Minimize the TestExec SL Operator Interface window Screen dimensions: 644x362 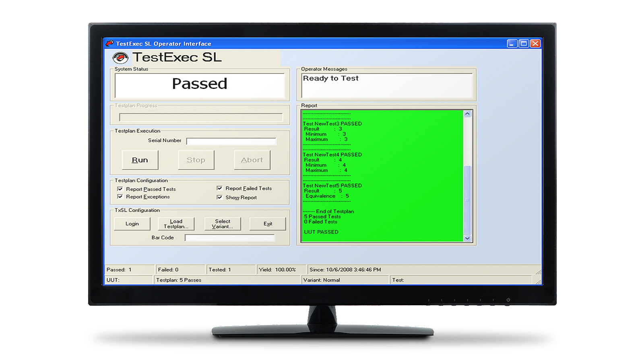512,43
